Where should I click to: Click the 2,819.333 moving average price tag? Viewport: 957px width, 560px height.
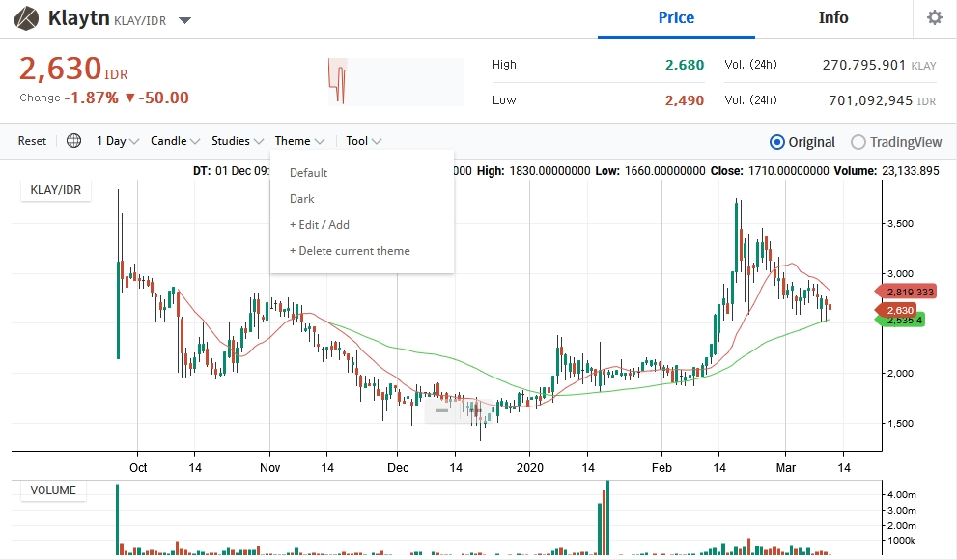tap(906, 292)
